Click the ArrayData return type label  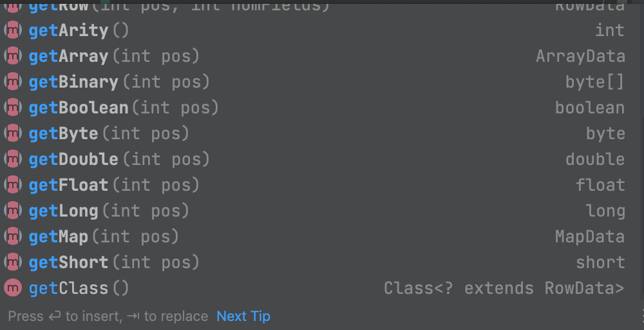tap(580, 56)
